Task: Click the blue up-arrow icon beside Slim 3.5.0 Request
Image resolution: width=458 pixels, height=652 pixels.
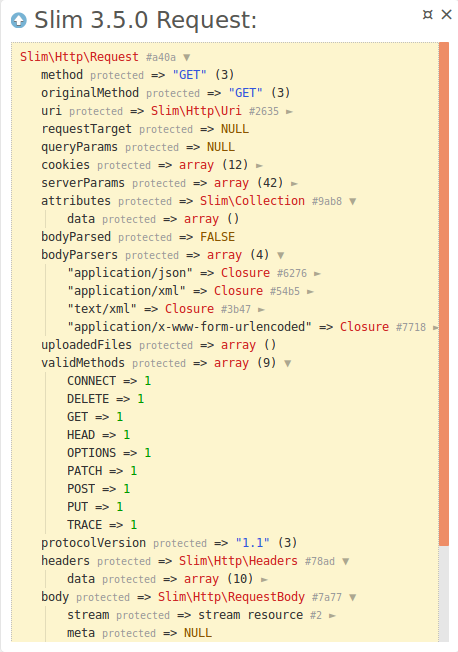Action: click(19, 20)
